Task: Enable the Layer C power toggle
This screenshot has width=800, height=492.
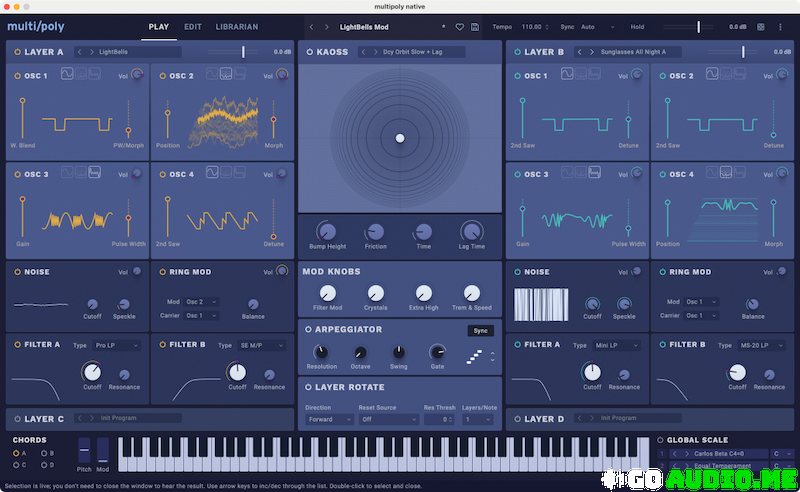Action: 17,419
